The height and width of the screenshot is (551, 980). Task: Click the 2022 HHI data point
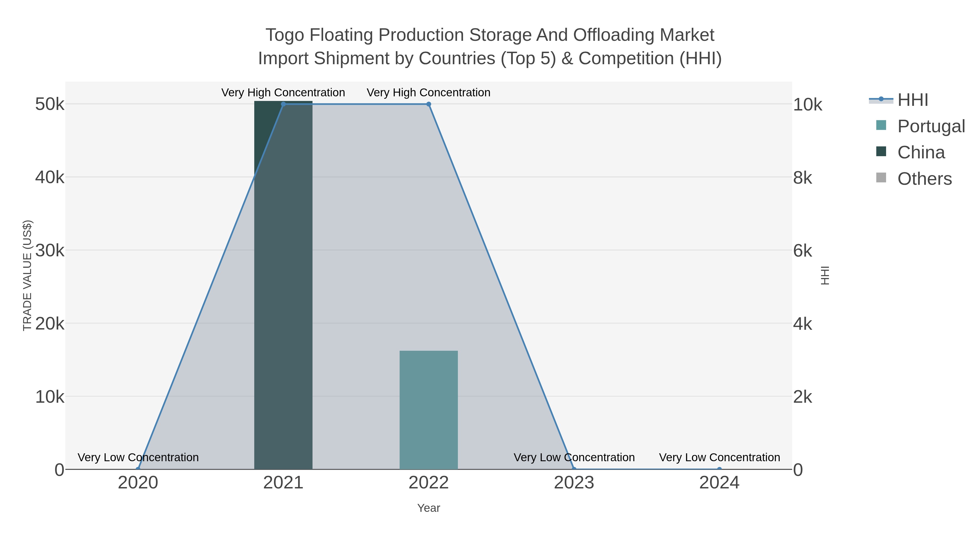tap(429, 104)
